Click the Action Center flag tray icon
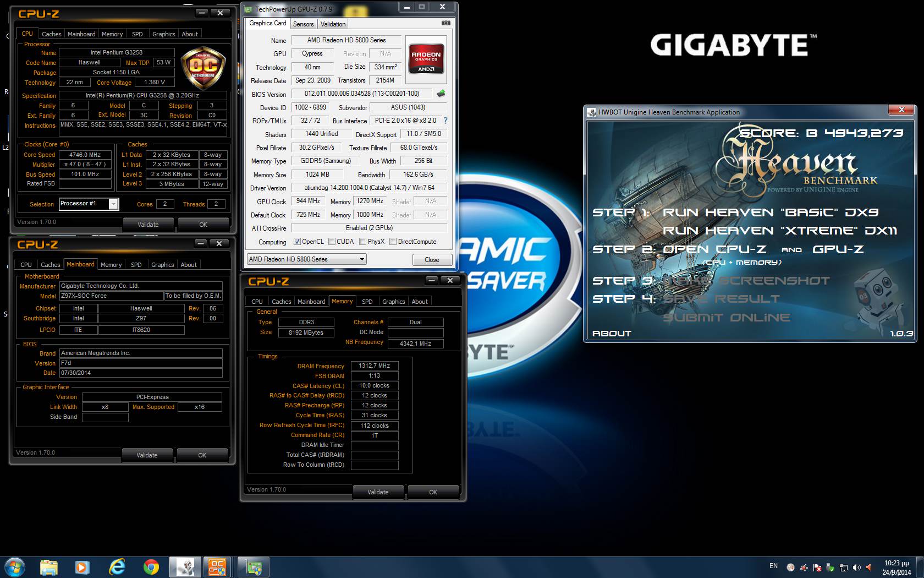Image resolution: width=924 pixels, height=578 pixels. coord(817,567)
